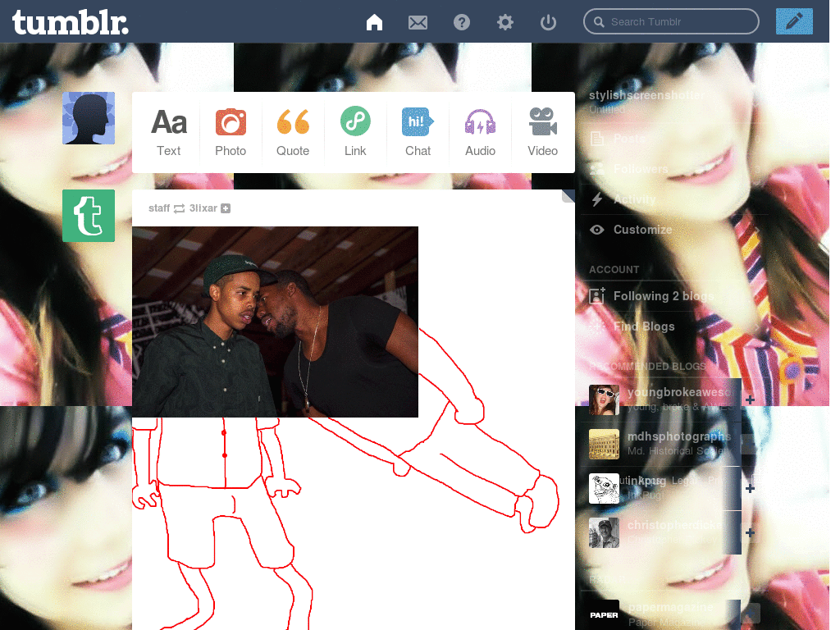Open the Posts sidebar item

(674, 139)
